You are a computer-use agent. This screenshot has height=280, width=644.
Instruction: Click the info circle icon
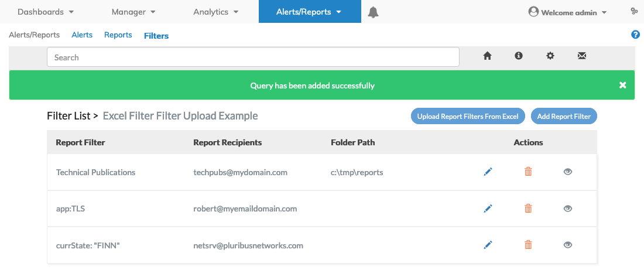[519, 56]
